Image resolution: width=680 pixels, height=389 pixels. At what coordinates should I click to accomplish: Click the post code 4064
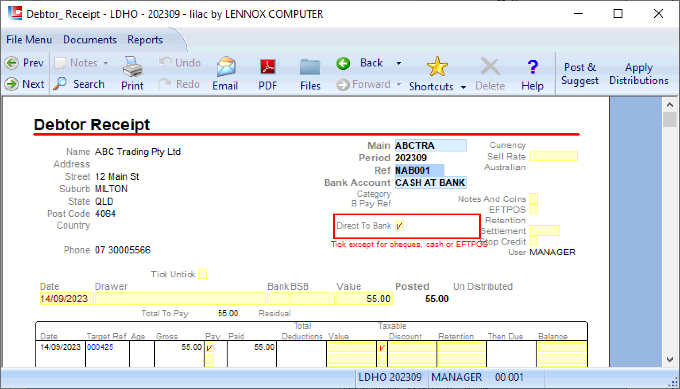[x=105, y=214]
